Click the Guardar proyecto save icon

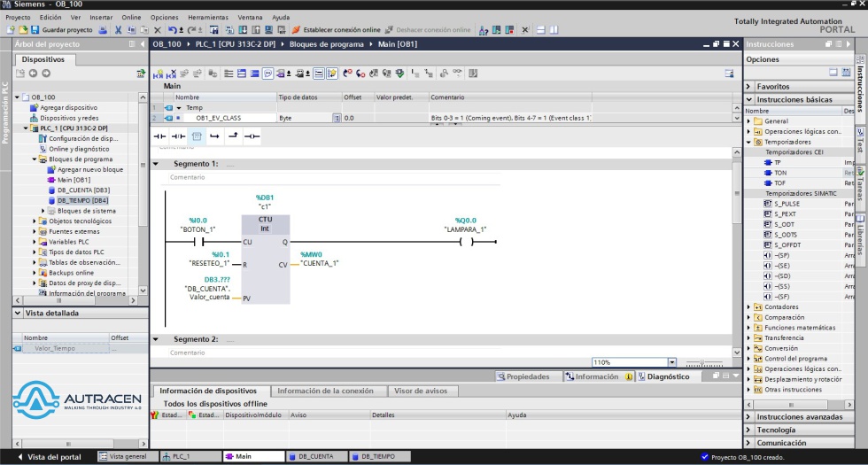35,30
